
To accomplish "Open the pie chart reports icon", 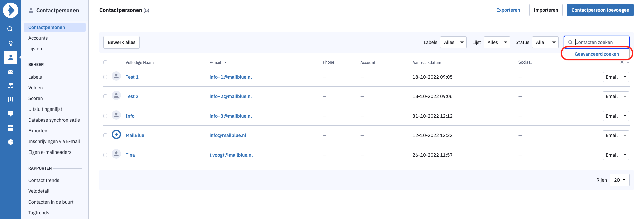I will point(11,142).
